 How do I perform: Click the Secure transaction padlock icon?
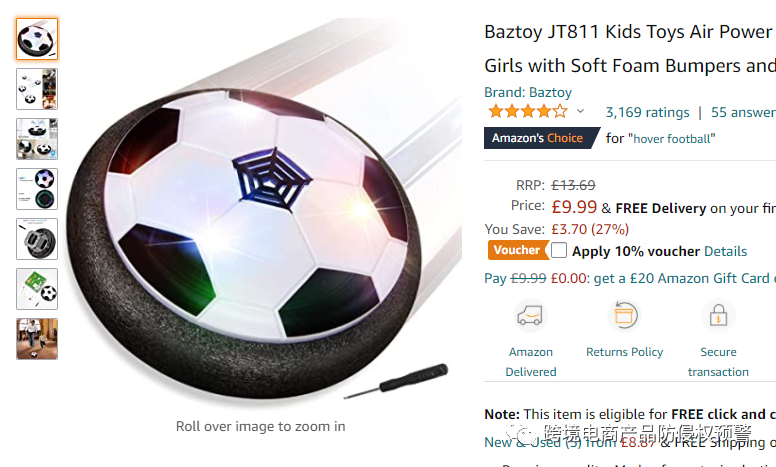coord(718,316)
